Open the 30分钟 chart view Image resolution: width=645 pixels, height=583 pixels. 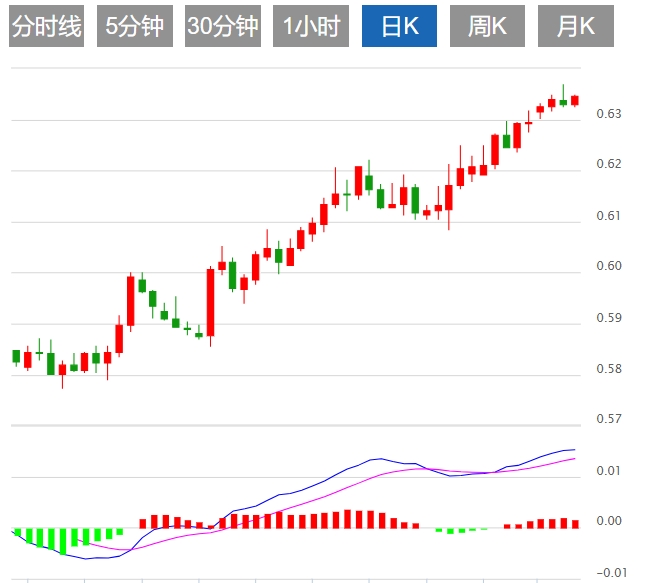[222, 26]
